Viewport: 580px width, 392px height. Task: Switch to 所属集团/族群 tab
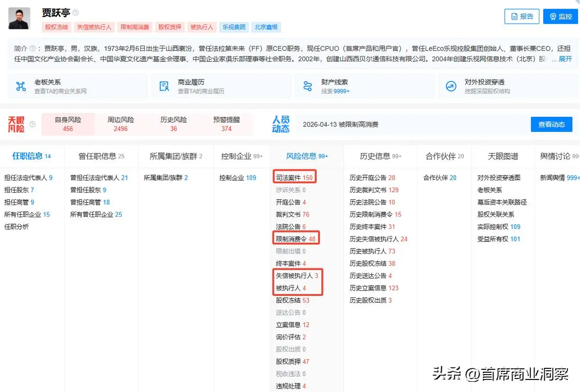[176, 156]
